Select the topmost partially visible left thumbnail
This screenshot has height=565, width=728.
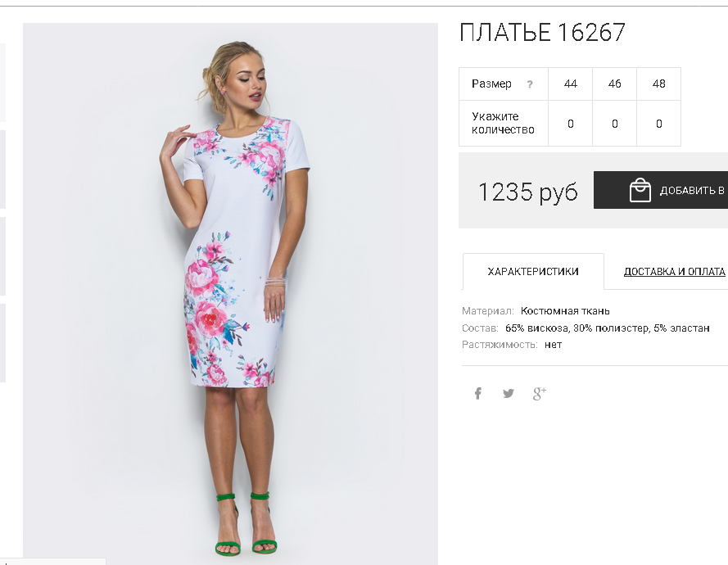click(x=2, y=83)
